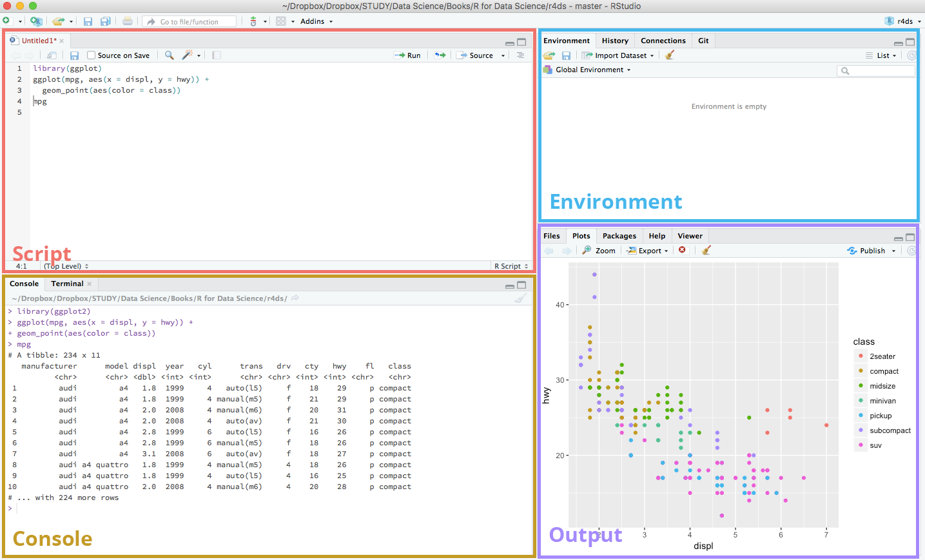
Task: Open the Zoom plot viewer
Action: pos(599,251)
